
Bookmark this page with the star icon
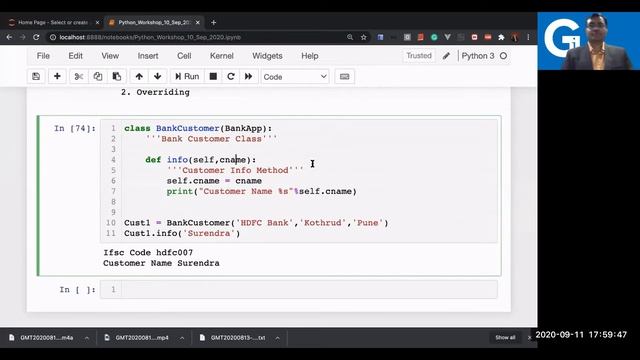tap(363, 37)
